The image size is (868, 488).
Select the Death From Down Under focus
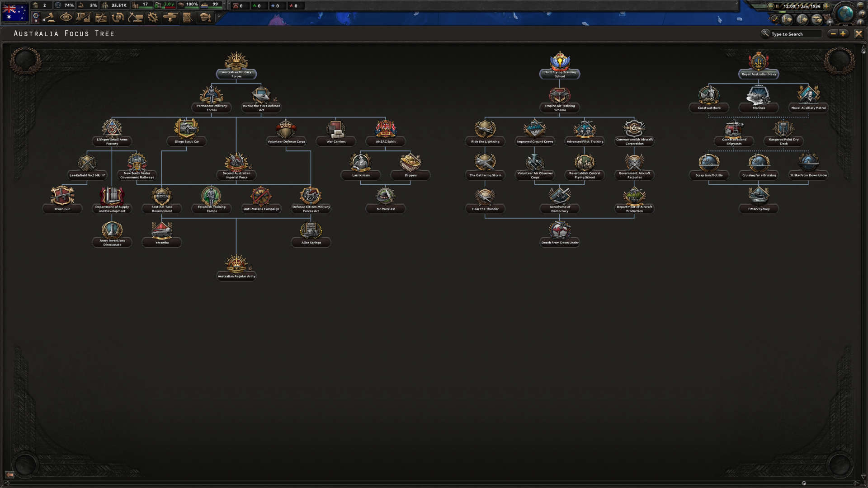point(560,234)
